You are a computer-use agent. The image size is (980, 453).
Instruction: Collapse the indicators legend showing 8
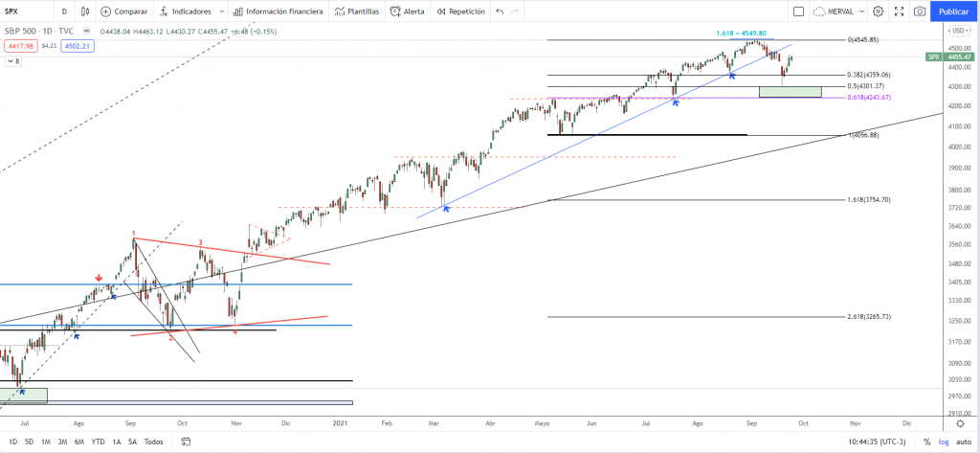click(x=13, y=61)
